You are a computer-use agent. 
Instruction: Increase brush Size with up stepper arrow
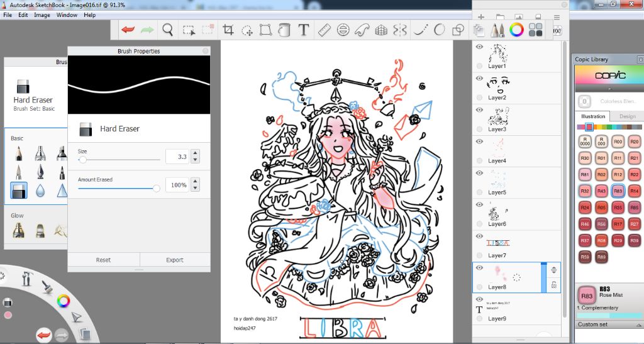point(196,153)
